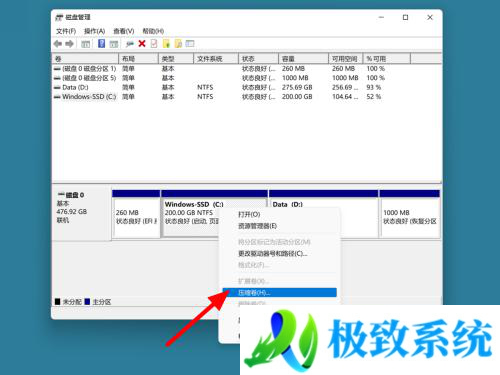Click the blue 主分区 legend swatch
This screenshot has height=375, width=500.
tap(87, 302)
